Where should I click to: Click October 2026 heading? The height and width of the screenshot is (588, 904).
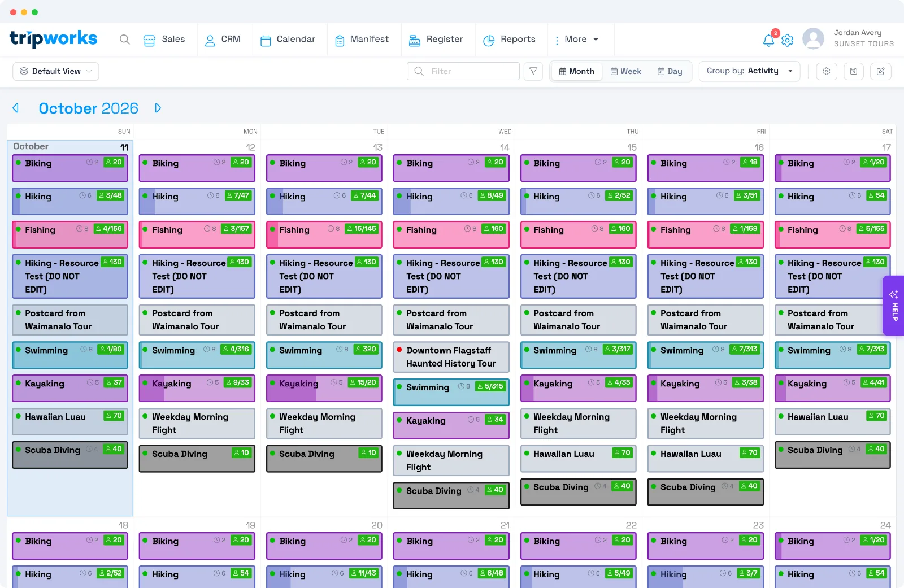(x=89, y=108)
